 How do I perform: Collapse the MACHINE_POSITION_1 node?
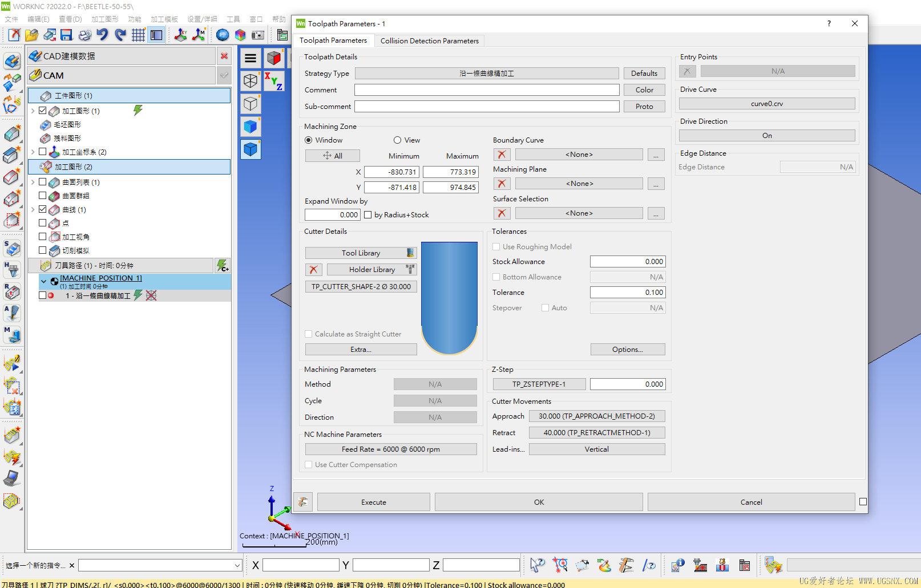[43, 281]
